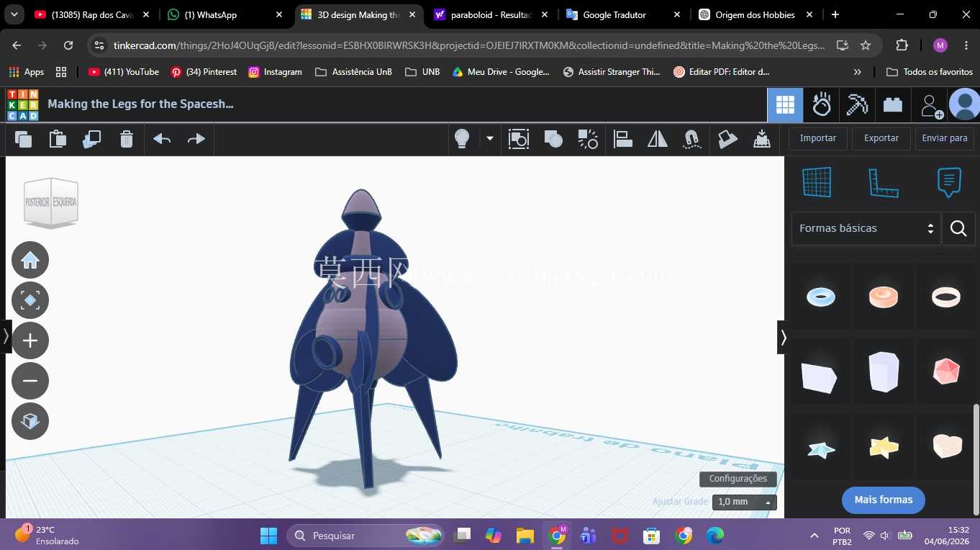Image resolution: width=980 pixels, height=550 pixels.
Task: Expand the left side panel chevron
Action: (6, 336)
